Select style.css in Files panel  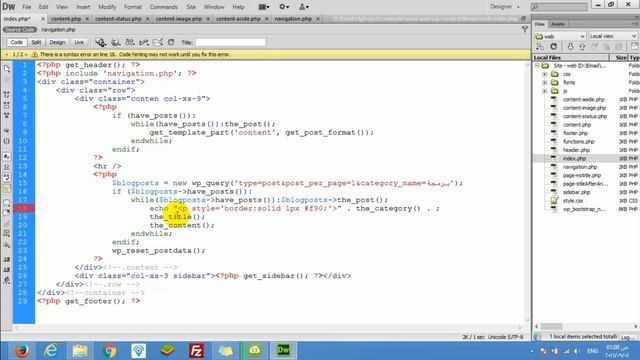click(573, 200)
